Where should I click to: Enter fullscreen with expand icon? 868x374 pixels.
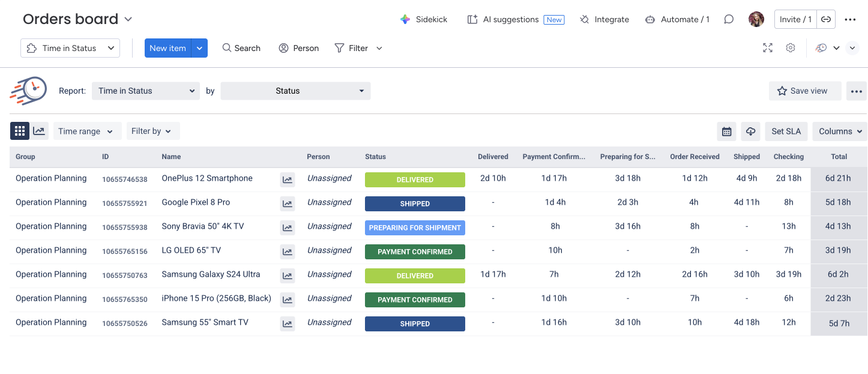768,48
